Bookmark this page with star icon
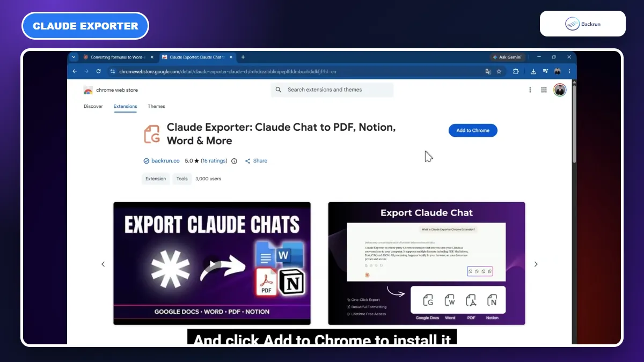This screenshot has width=644, height=362. click(499, 71)
